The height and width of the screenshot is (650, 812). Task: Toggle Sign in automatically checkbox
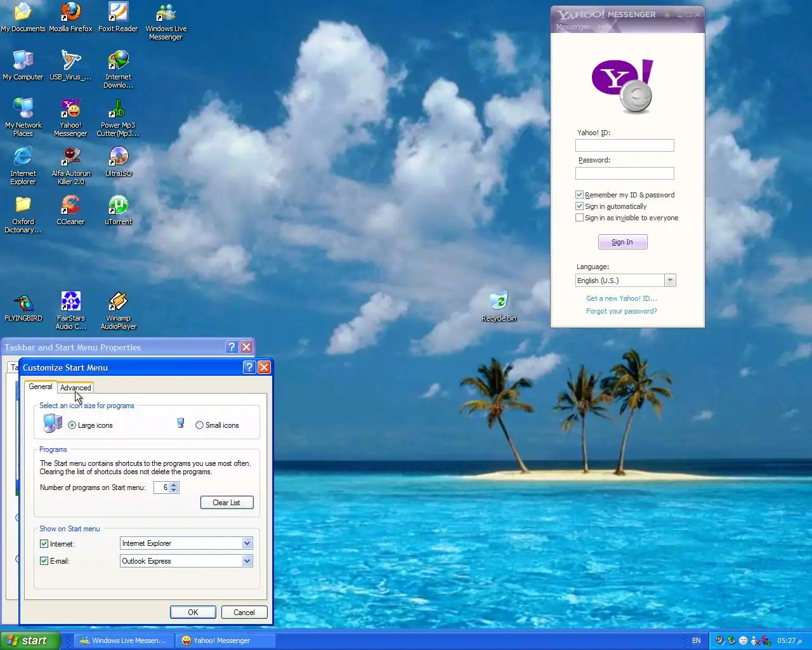(x=579, y=206)
